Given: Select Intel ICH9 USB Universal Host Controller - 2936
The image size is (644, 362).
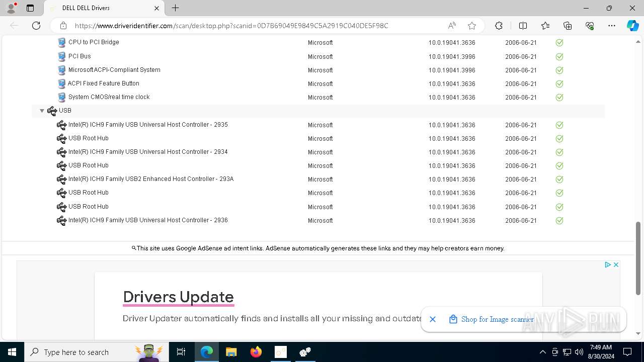Looking at the screenshot, I should click(x=148, y=220).
